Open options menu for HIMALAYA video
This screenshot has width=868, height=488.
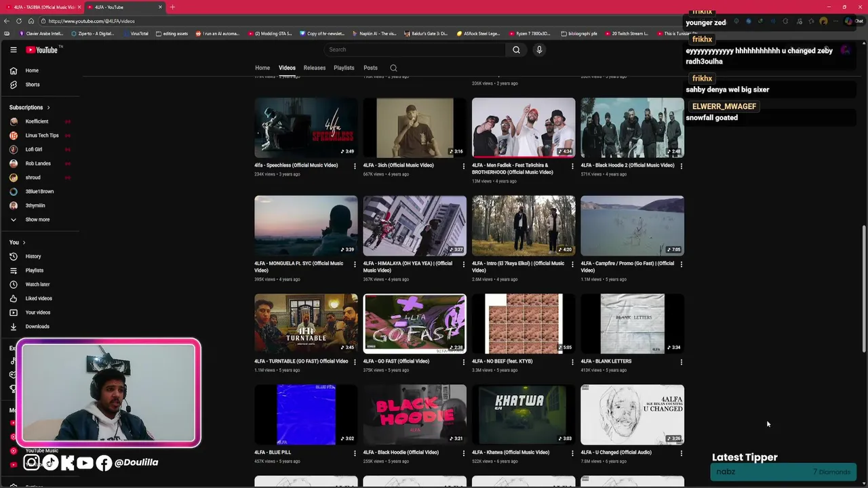pyautogui.click(x=463, y=264)
